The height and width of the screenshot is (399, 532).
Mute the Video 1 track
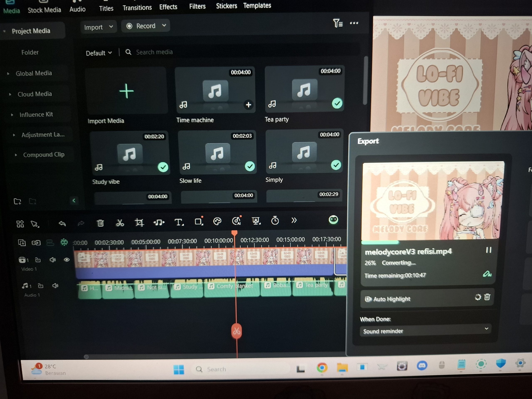53,260
